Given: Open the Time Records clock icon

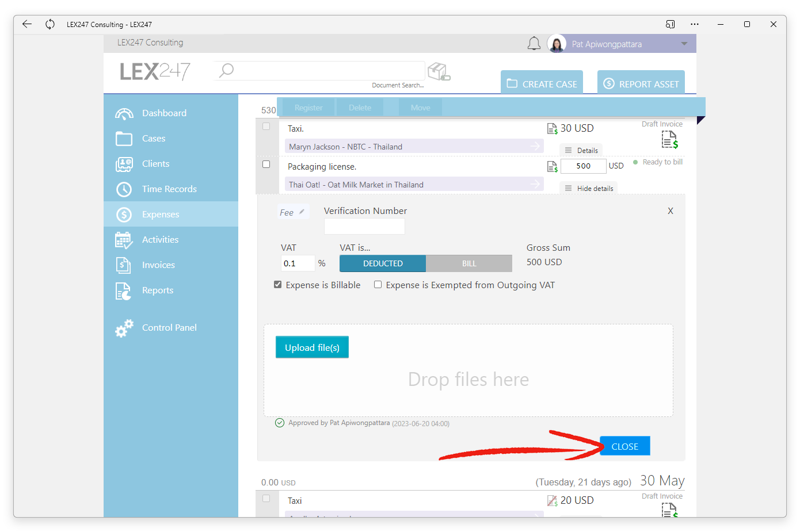Looking at the screenshot, I should (124, 189).
